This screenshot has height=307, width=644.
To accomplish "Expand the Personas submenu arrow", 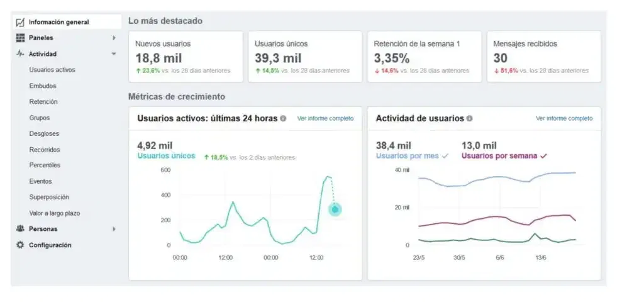I will [114, 229].
